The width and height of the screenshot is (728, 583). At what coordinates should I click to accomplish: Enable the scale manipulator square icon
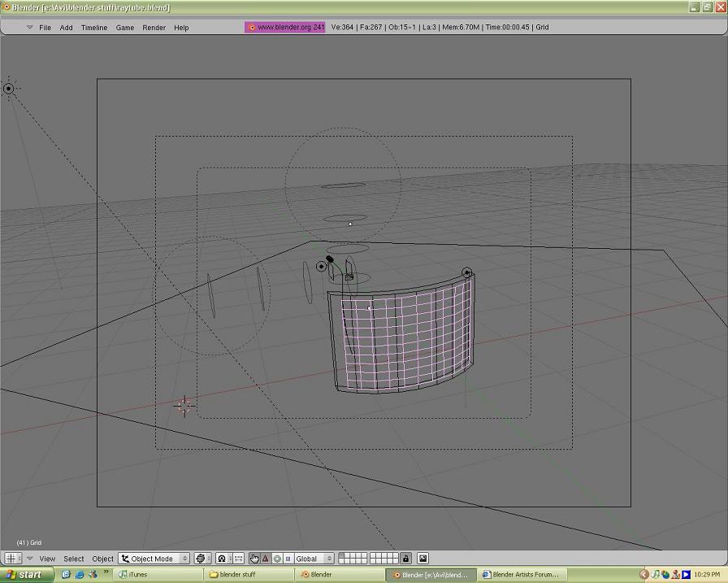[288, 559]
